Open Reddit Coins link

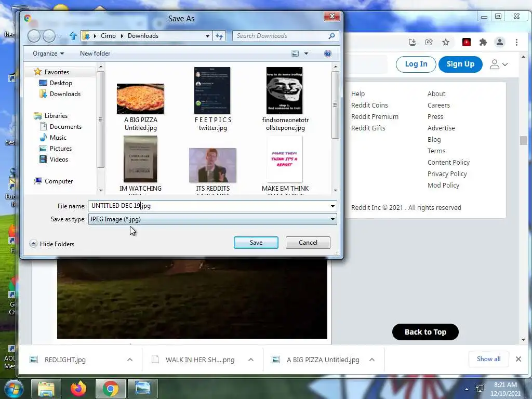pyautogui.click(x=369, y=105)
